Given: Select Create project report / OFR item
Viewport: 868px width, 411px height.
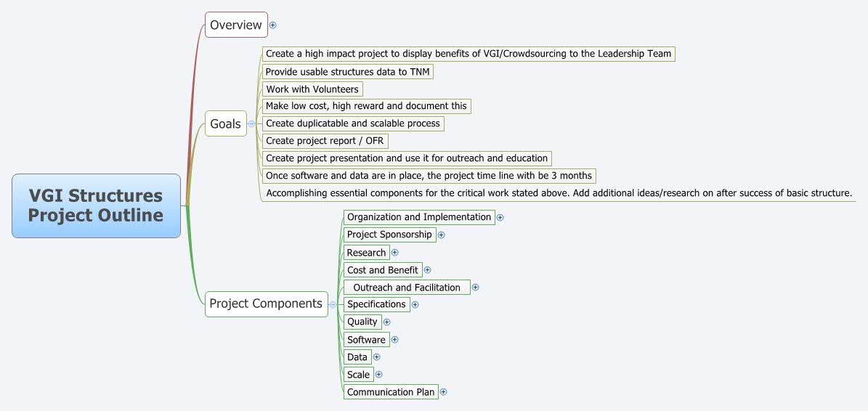Looking at the screenshot, I should pyautogui.click(x=325, y=140).
